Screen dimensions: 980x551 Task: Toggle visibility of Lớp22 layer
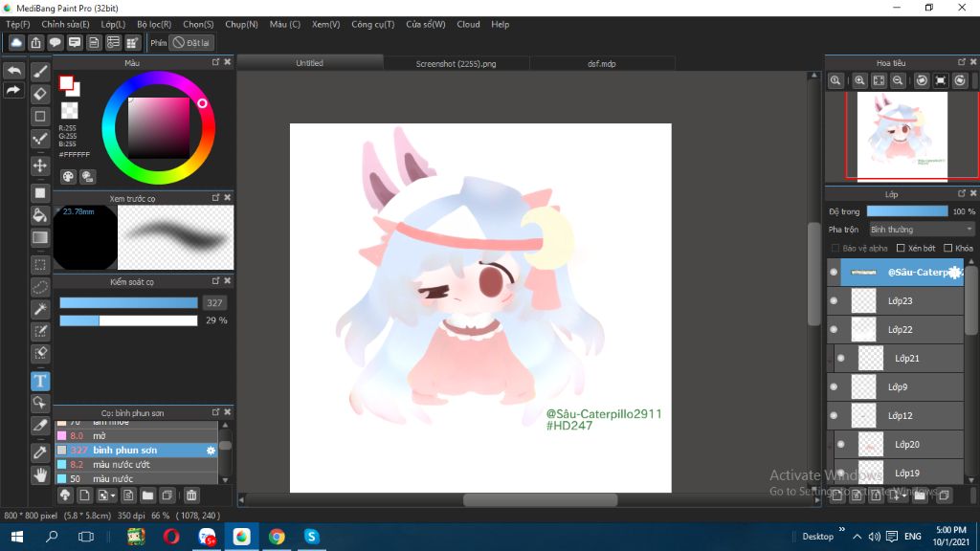(x=834, y=330)
